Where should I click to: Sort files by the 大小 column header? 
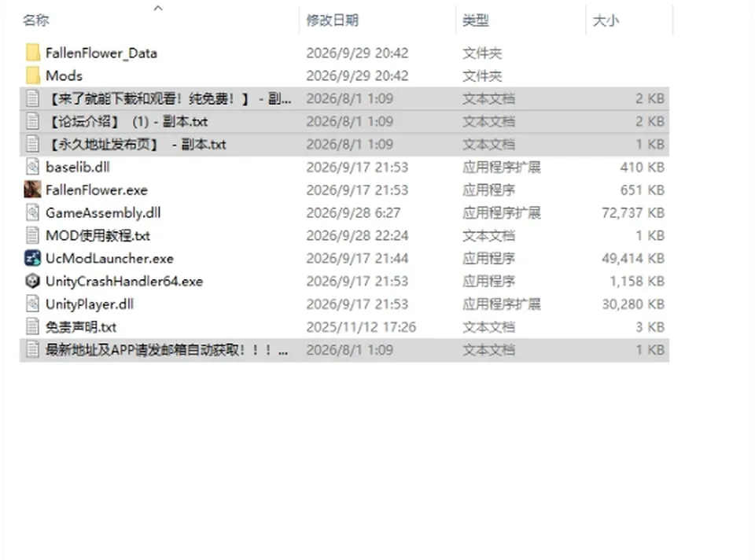pyautogui.click(x=606, y=20)
